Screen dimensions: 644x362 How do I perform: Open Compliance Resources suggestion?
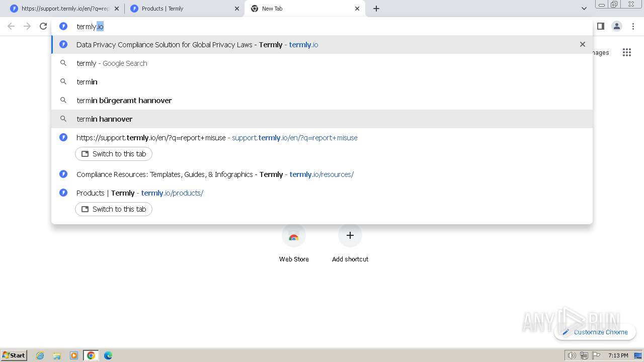pyautogui.click(x=322, y=174)
